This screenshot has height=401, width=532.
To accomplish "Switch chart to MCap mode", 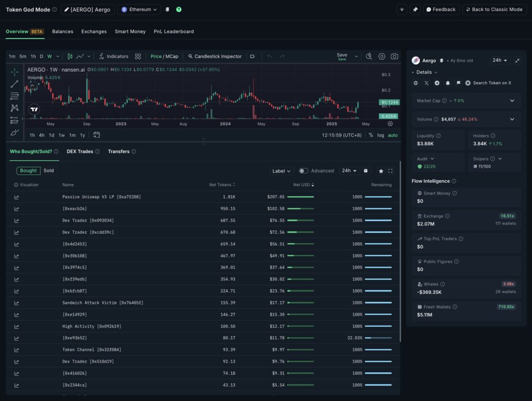I will coord(171,56).
